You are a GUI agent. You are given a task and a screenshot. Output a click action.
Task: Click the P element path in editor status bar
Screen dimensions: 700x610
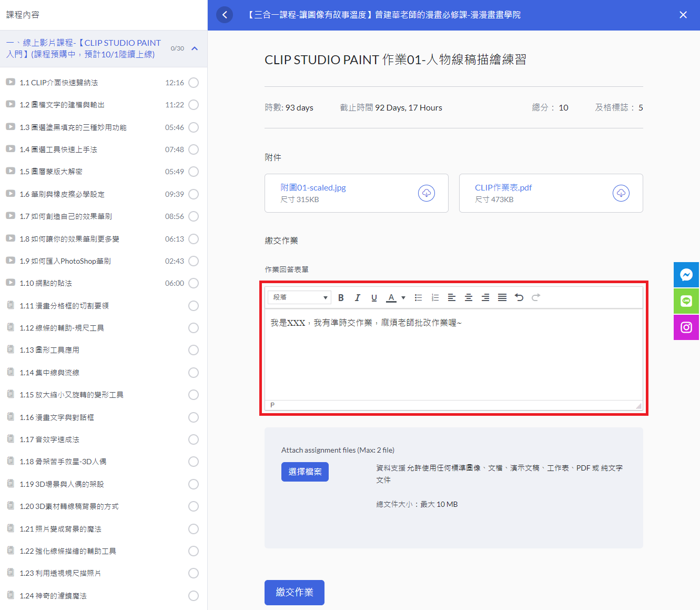(x=272, y=405)
